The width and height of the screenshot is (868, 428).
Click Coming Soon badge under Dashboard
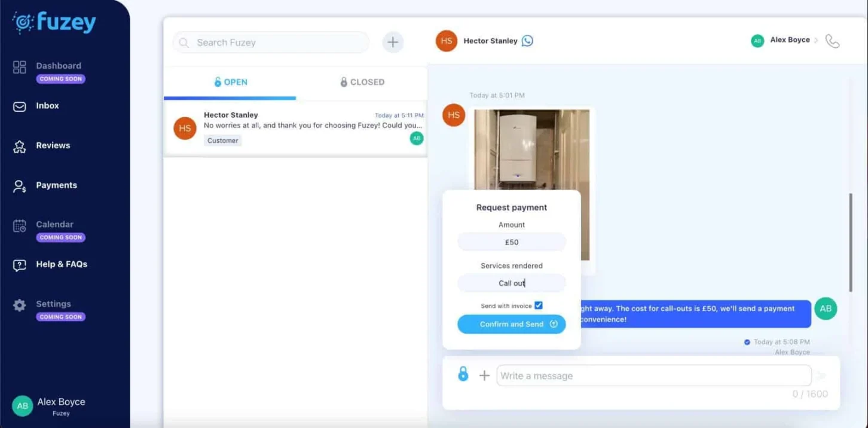pyautogui.click(x=60, y=79)
